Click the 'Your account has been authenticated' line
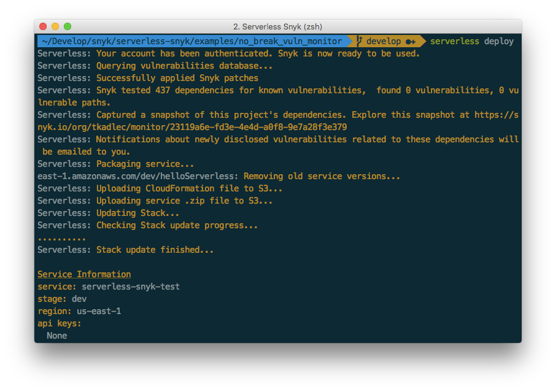The height and width of the screenshot is (392, 556). [x=228, y=53]
